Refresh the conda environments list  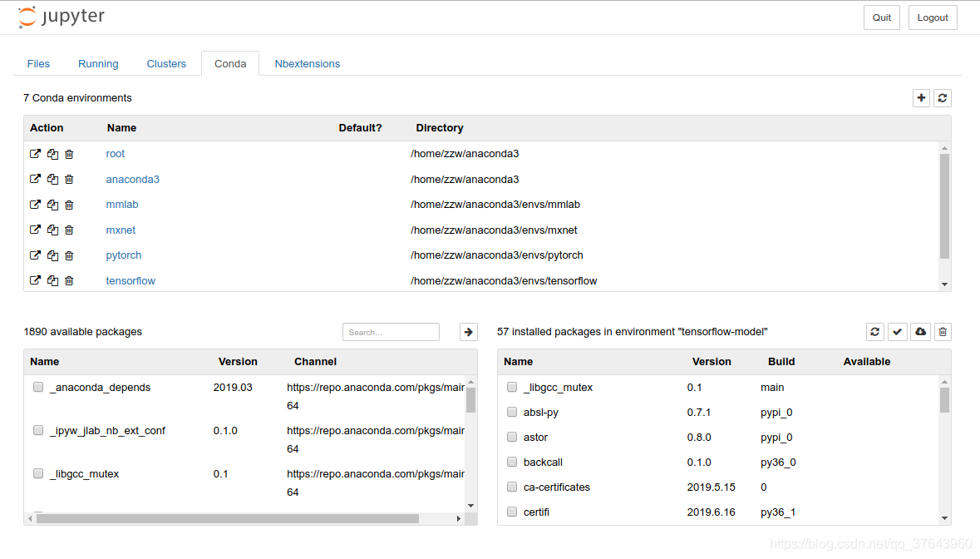pyautogui.click(x=943, y=98)
